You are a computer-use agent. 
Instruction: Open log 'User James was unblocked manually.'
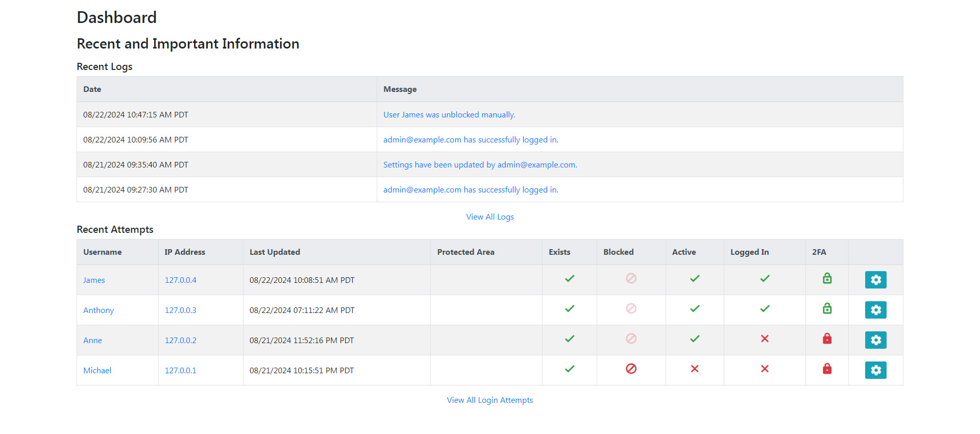pos(449,115)
